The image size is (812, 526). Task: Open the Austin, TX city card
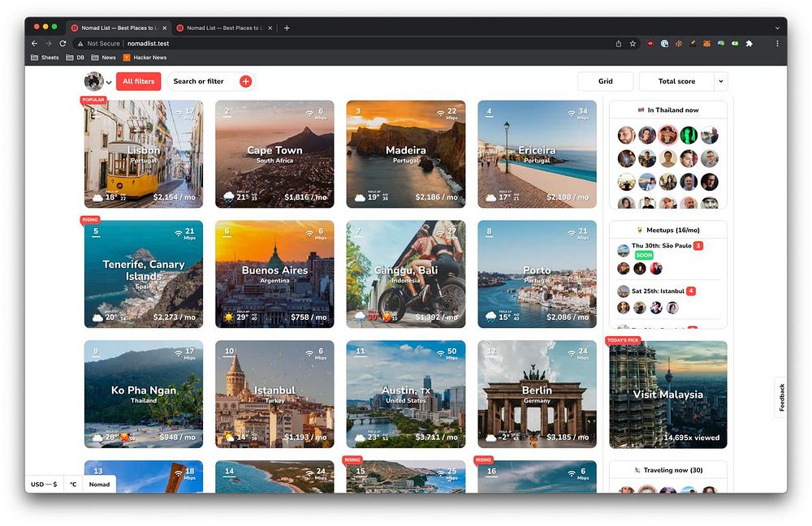click(405, 394)
